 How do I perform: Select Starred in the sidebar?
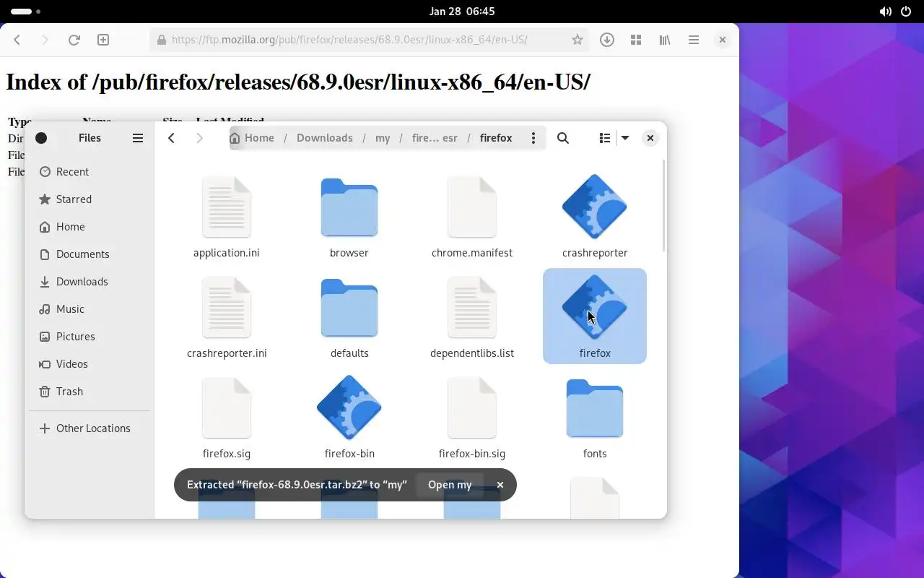90,199
